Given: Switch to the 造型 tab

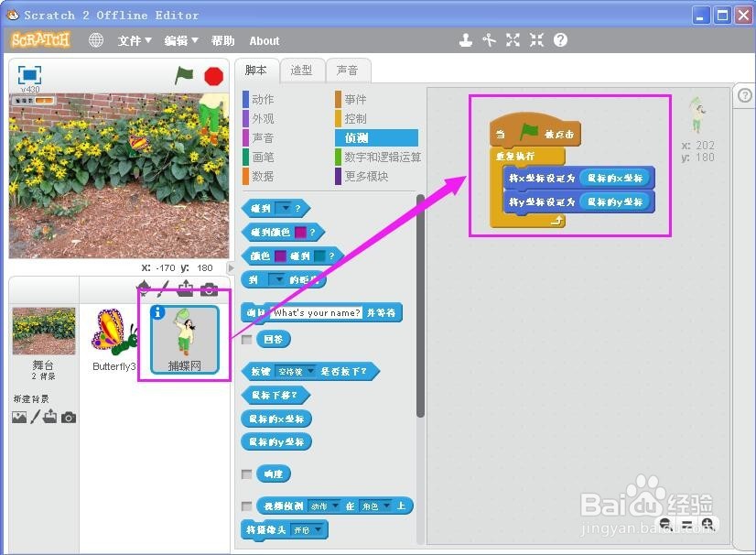Looking at the screenshot, I should coord(302,70).
